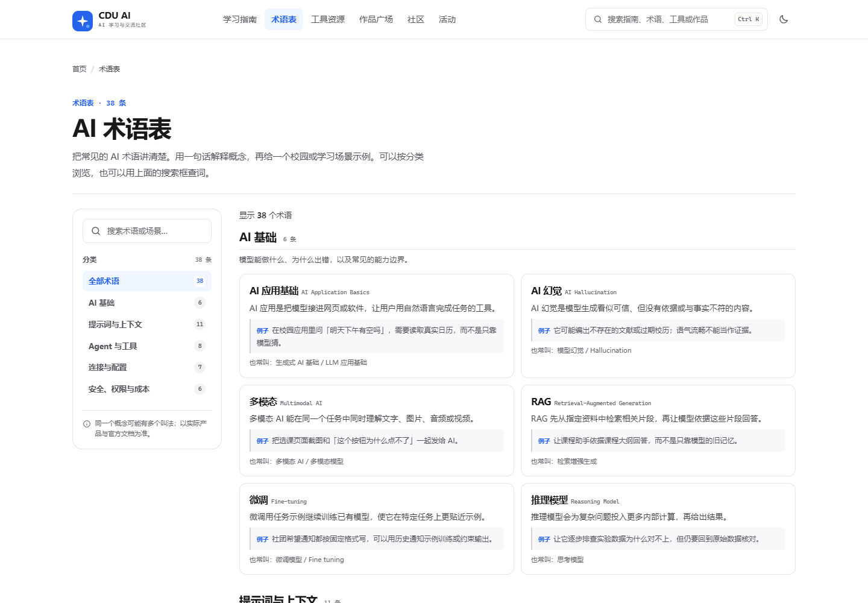Open the 学习指南 nav item

point(240,19)
